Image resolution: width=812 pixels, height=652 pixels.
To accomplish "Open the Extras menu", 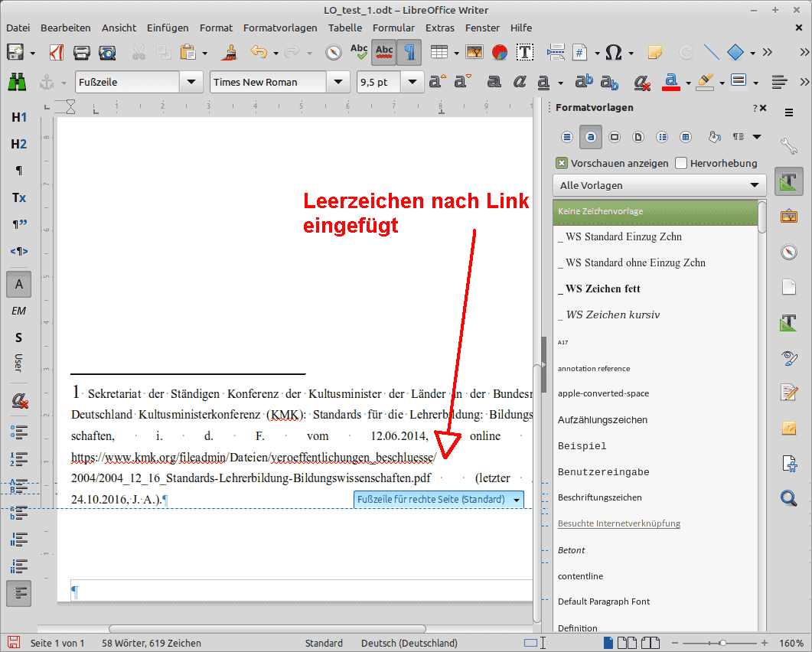I will (439, 28).
